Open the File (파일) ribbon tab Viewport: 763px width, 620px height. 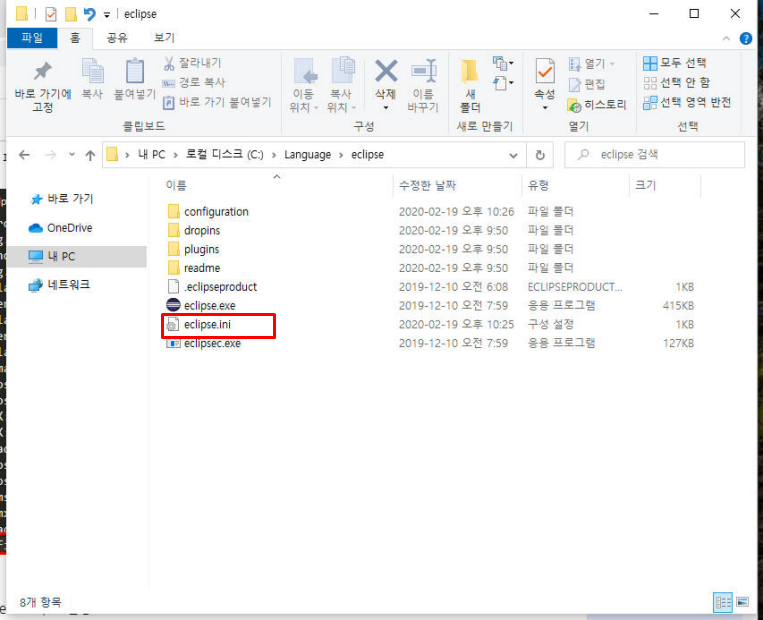click(x=32, y=38)
